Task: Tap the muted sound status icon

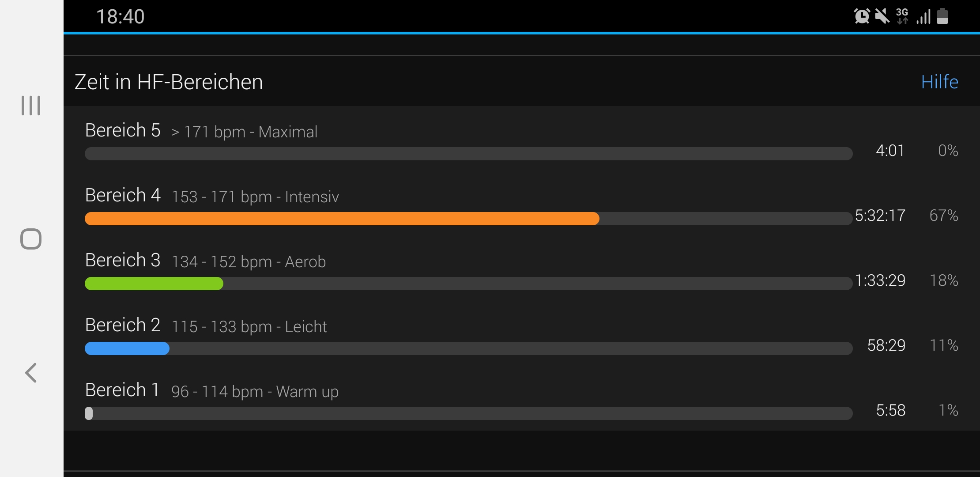Action: click(882, 16)
